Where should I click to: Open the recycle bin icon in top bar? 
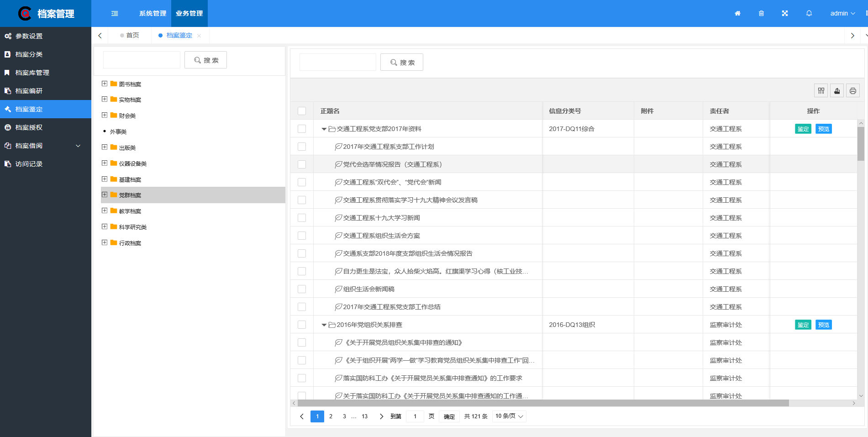click(x=761, y=13)
